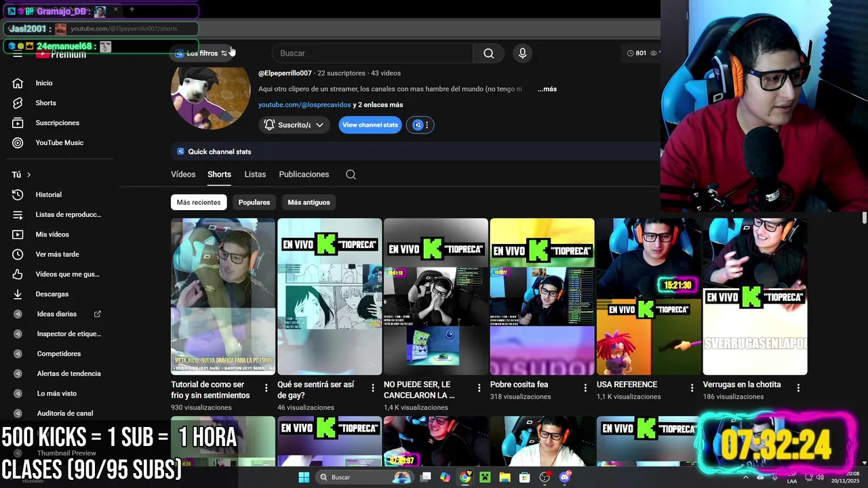
Task: Click the Windows Start button
Action: pos(304,477)
